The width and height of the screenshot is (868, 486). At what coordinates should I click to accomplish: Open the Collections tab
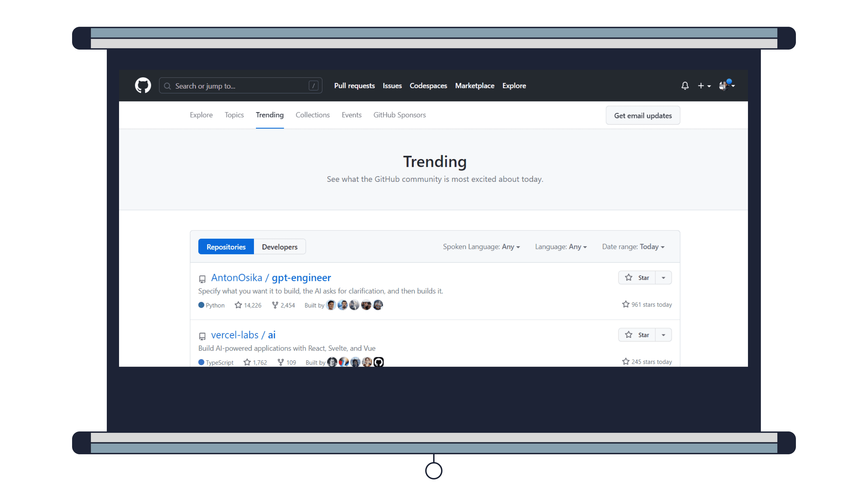coord(312,115)
